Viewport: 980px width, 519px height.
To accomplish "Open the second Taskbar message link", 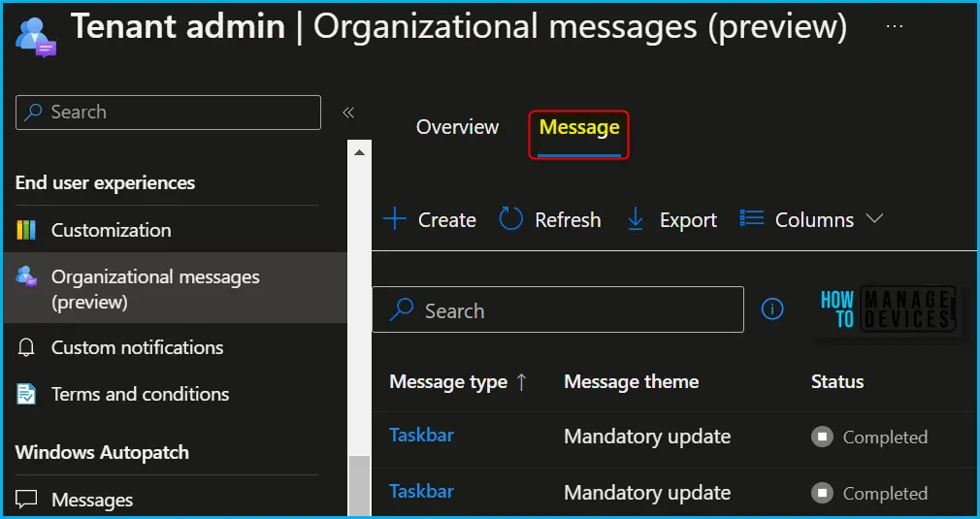I will point(421,491).
